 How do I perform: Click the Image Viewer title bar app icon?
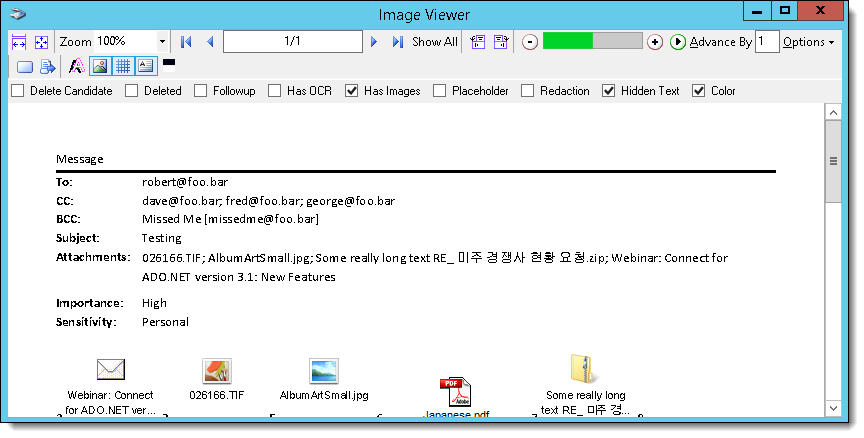18,14
